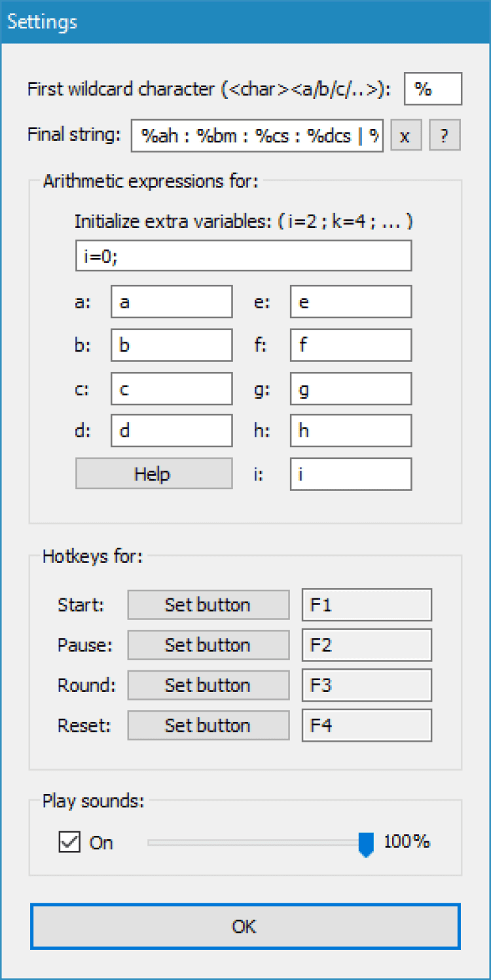The height and width of the screenshot is (980, 491).
Task: Click Set button for Pause hotkey
Action: click(208, 645)
